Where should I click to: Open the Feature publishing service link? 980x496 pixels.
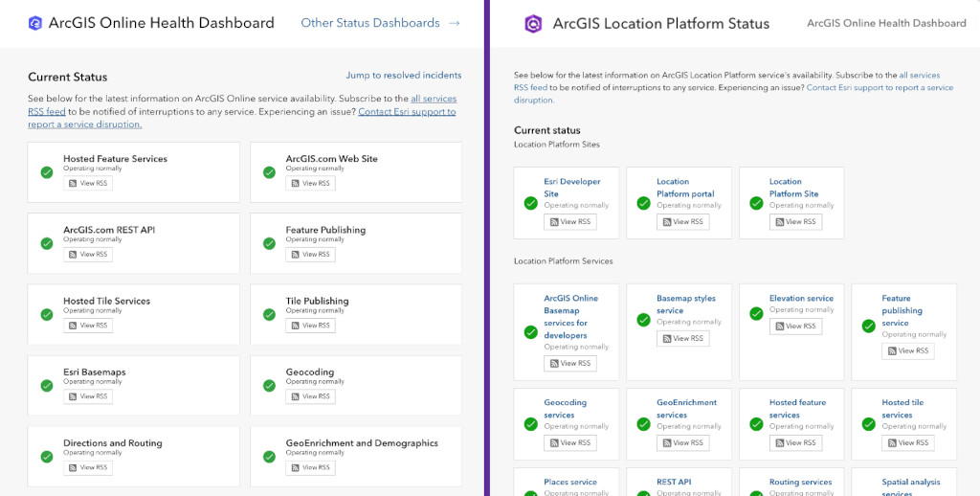point(902,310)
